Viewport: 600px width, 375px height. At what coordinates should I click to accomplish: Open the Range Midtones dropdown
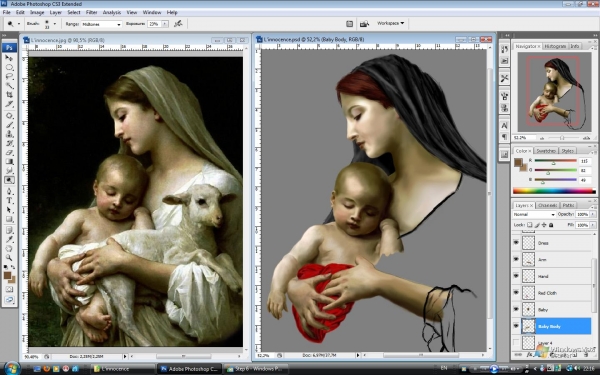[101, 24]
